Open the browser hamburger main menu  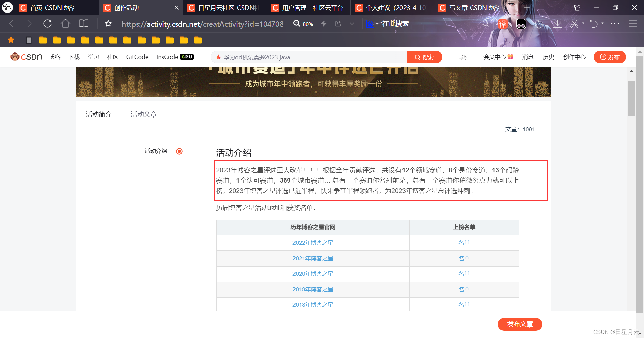pyautogui.click(x=633, y=24)
